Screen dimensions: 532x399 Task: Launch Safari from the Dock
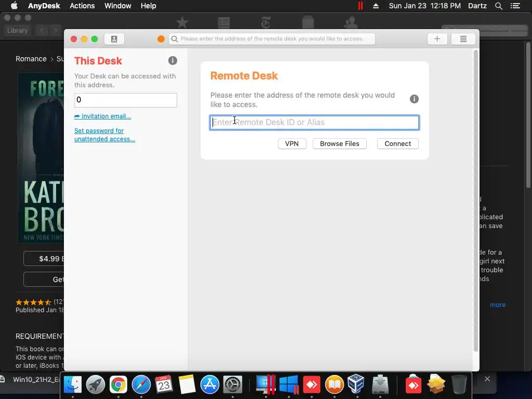tap(141, 384)
